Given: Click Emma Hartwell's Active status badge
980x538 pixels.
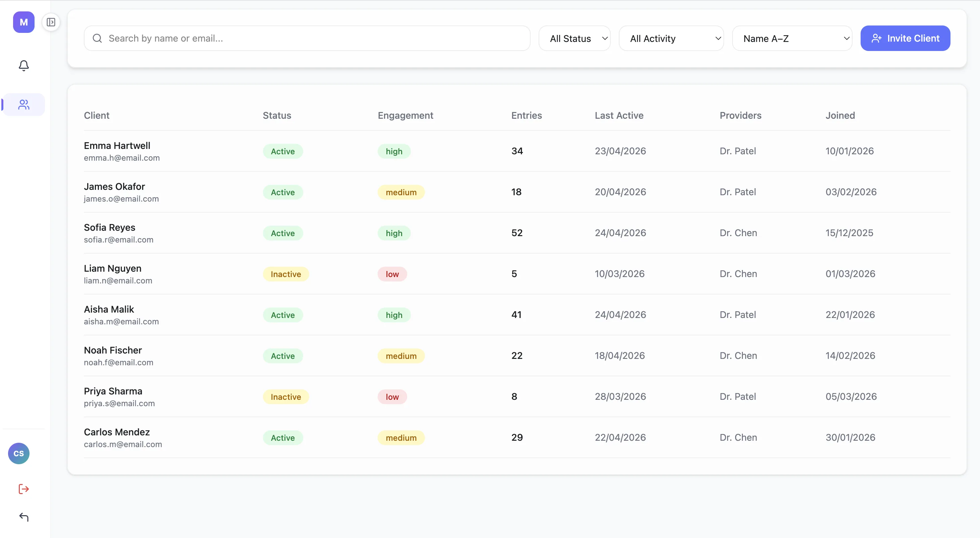Looking at the screenshot, I should 283,151.
